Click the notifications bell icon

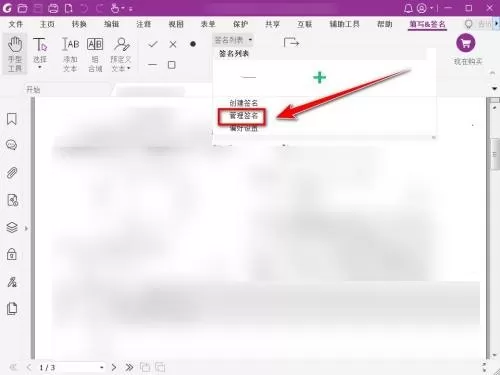click(408, 8)
